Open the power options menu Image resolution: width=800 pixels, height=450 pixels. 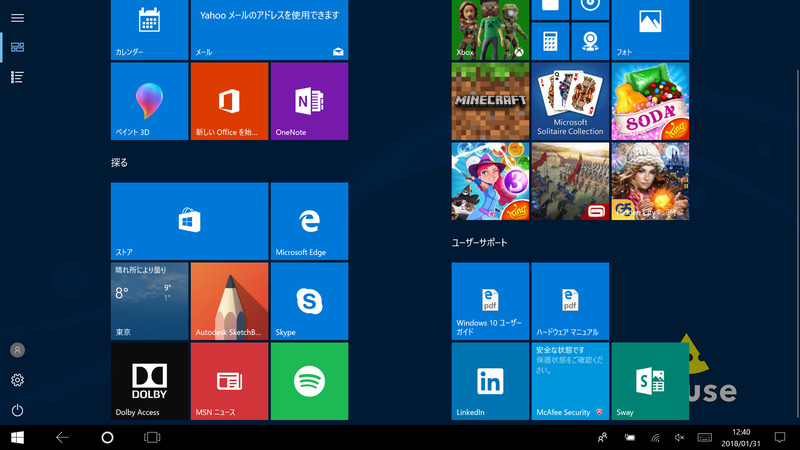(17, 410)
